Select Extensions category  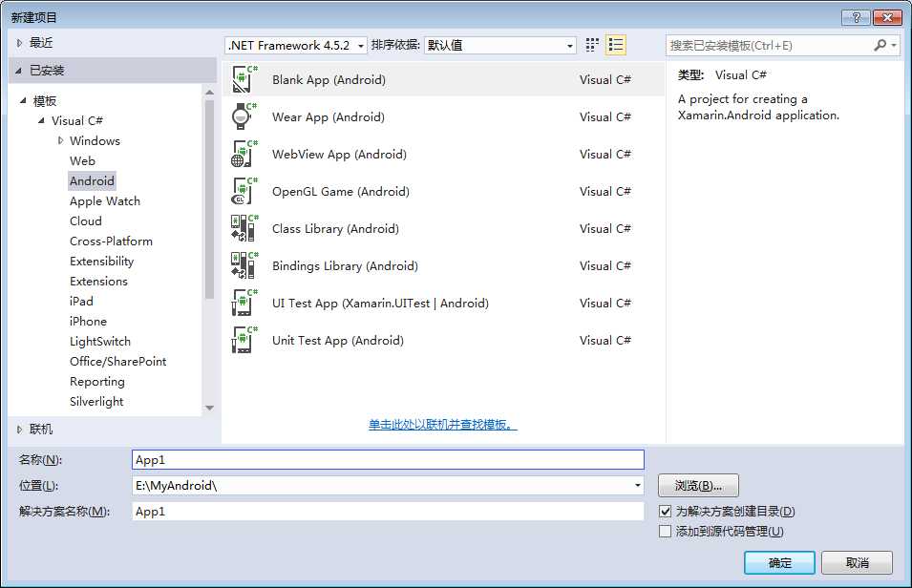click(x=98, y=282)
